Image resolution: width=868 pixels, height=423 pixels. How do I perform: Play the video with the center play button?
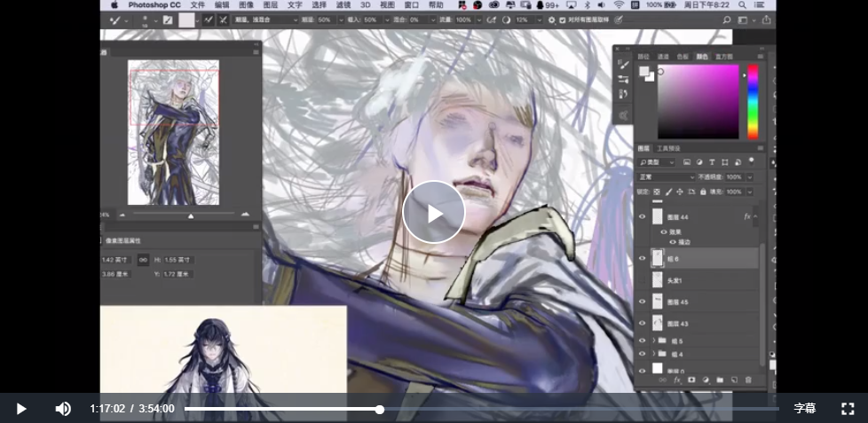(x=433, y=212)
